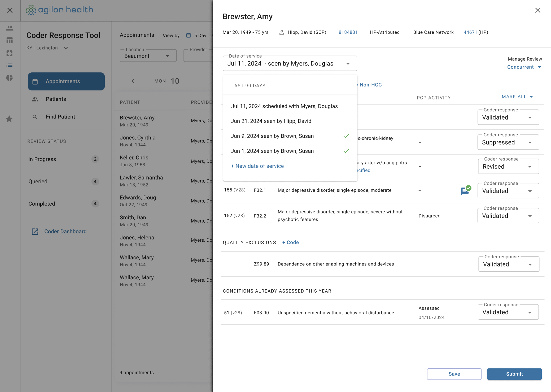The width and height of the screenshot is (551, 392).
Task: Select Brewster, Amy appointment row in list
Action: 164,121
